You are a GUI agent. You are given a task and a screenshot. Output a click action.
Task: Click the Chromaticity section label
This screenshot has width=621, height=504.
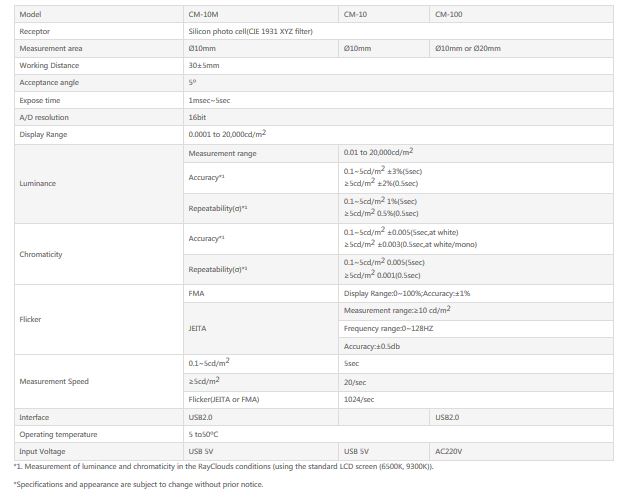pyautogui.click(x=41, y=254)
